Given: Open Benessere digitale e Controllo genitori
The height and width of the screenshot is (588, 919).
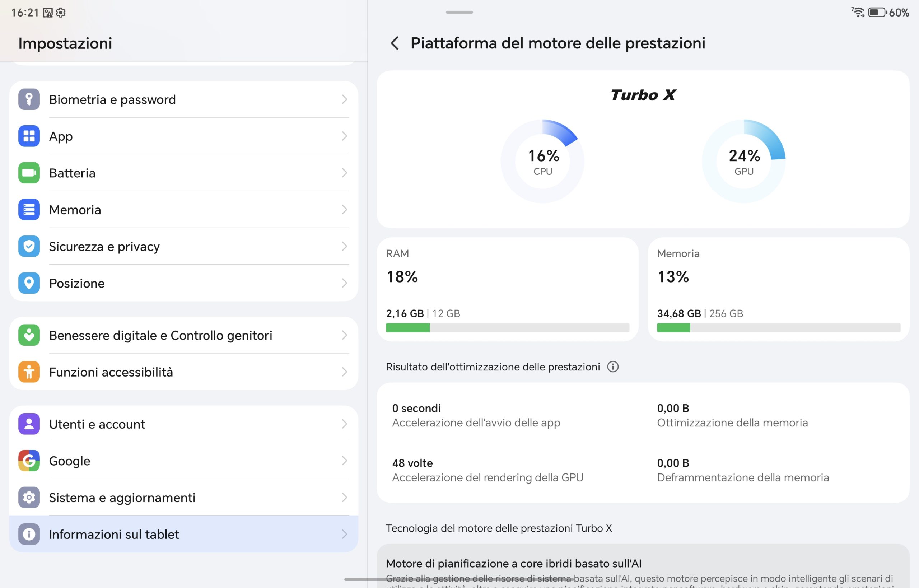Looking at the screenshot, I should pyautogui.click(x=184, y=335).
